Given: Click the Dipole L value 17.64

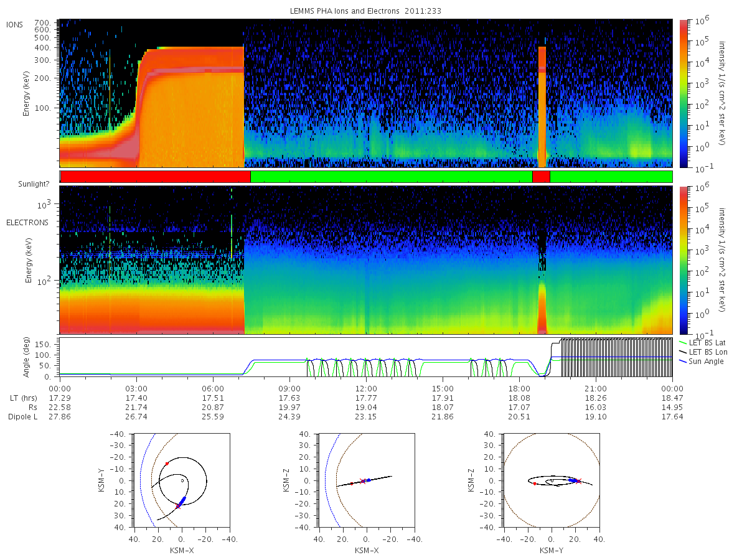Looking at the screenshot, I should [x=672, y=416].
